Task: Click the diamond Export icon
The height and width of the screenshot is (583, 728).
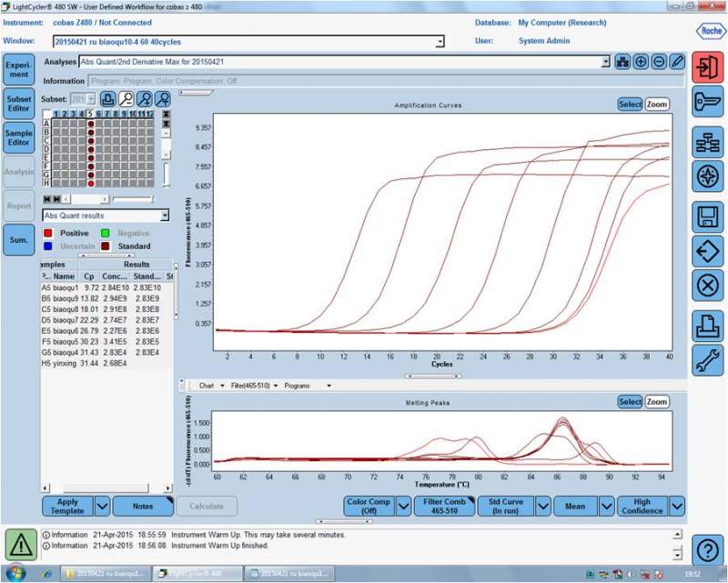Action: pyautogui.click(x=708, y=251)
